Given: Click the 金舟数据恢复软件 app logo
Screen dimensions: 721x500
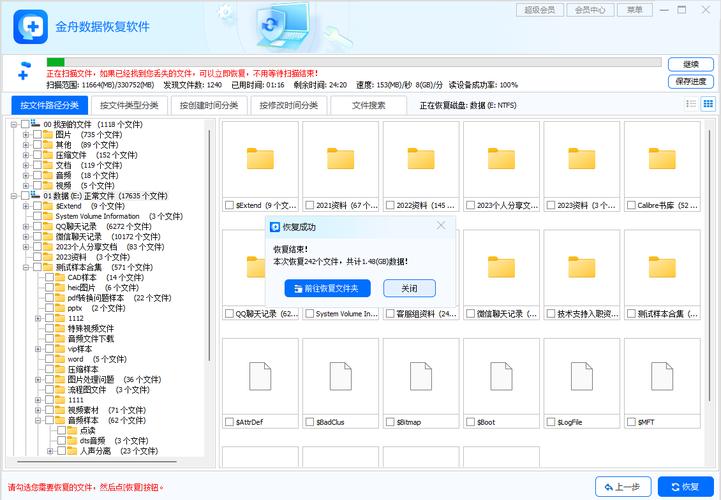Looking at the screenshot, I should [x=30, y=26].
